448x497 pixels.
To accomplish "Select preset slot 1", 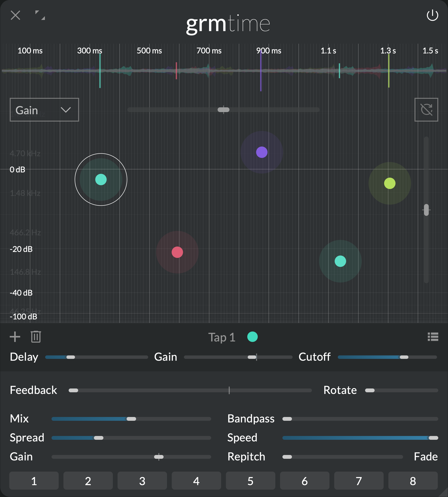I will tap(34, 481).
